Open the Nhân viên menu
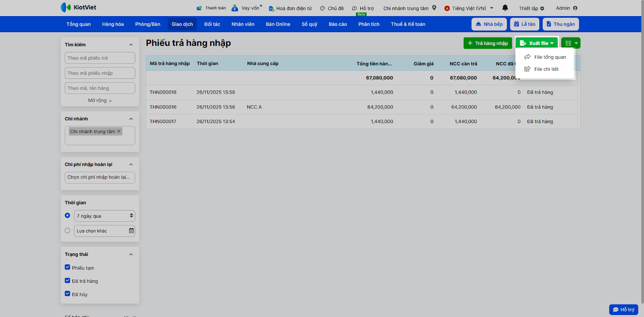This screenshot has height=317, width=644. point(243,24)
